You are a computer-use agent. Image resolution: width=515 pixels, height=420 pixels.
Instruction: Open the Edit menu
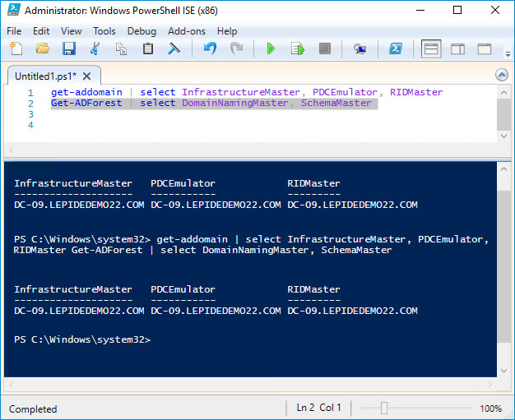coord(41,31)
